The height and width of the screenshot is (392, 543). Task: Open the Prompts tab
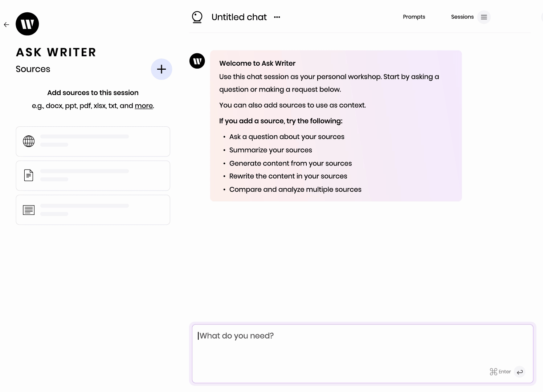point(414,17)
